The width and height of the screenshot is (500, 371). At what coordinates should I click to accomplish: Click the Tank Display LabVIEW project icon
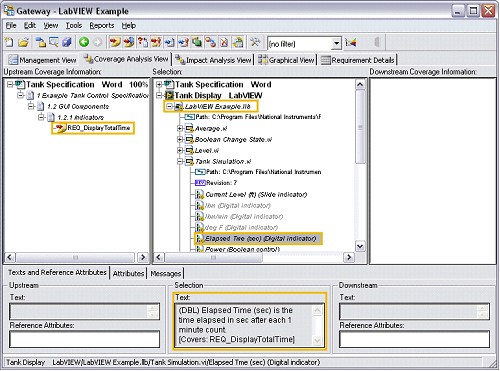point(169,95)
